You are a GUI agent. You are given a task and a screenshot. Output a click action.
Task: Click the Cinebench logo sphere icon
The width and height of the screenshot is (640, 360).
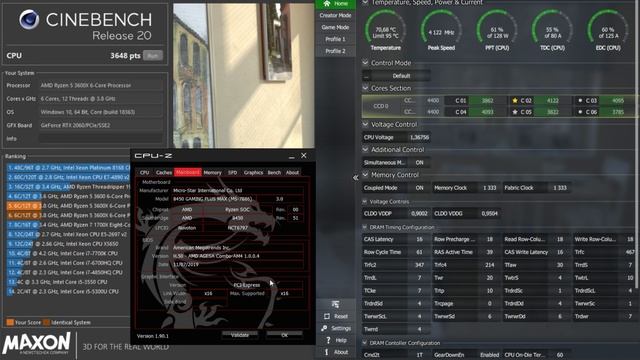(x=29, y=19)
